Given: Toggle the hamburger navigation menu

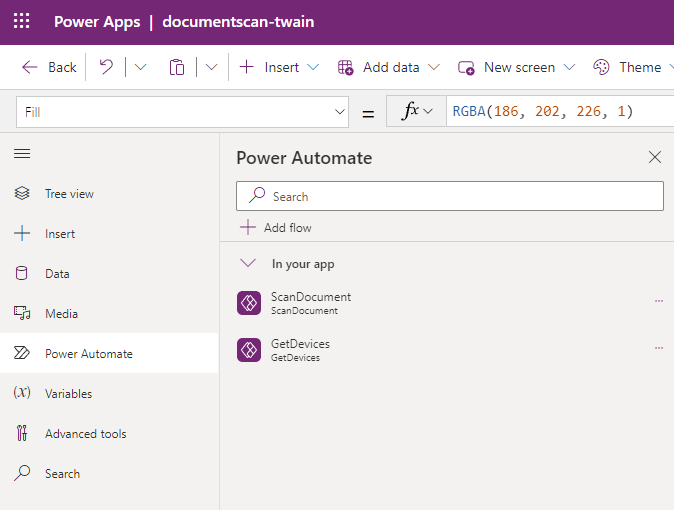Looking at the screenshot, I should 22,153.
